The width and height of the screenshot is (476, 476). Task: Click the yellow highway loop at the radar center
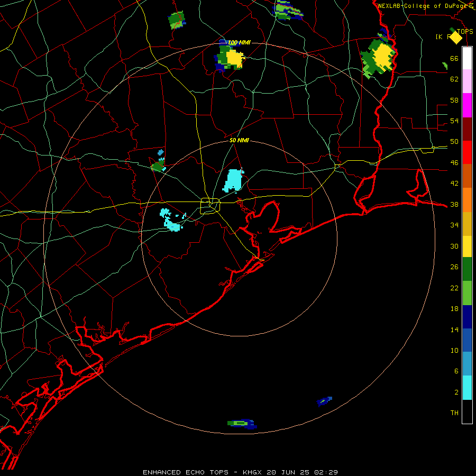pos(210,206)
